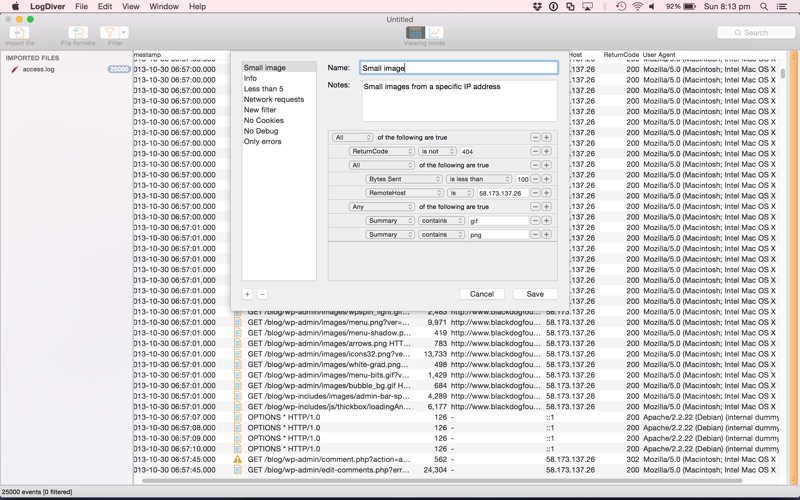The image size is (800, 500).
Task: Select access.log in Imported Files
Action: pos(38,69)
